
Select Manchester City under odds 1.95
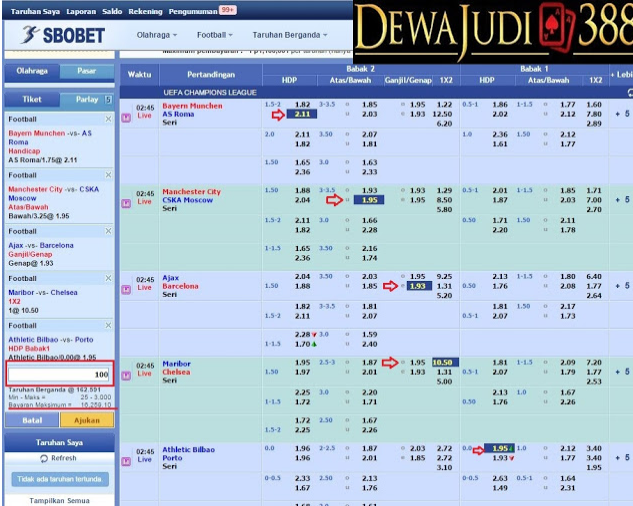pos(369,200)
